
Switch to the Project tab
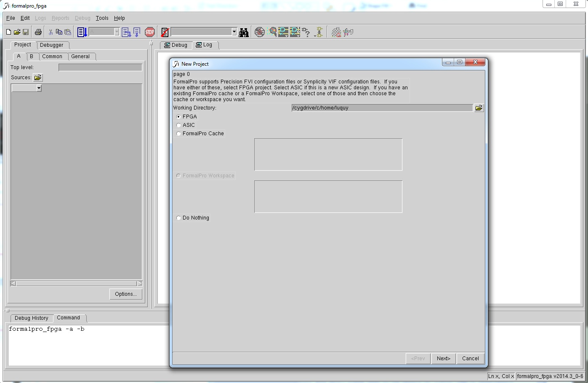point(23,45)
